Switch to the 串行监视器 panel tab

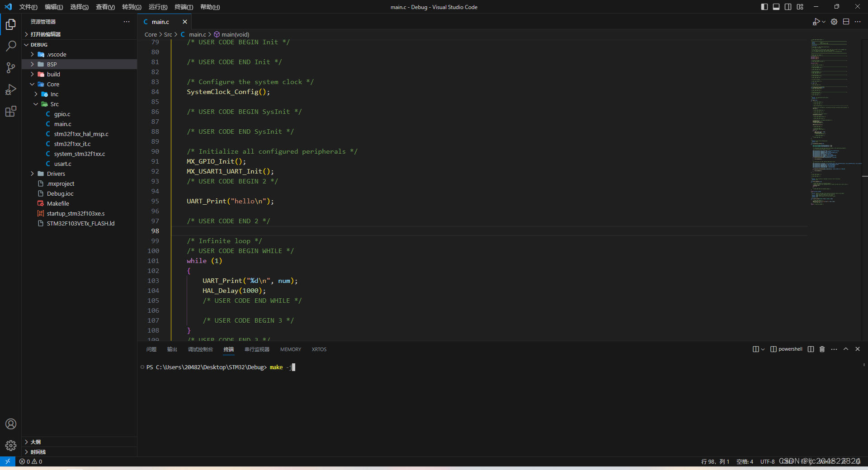pyautogui.click(x=257, y=349)
